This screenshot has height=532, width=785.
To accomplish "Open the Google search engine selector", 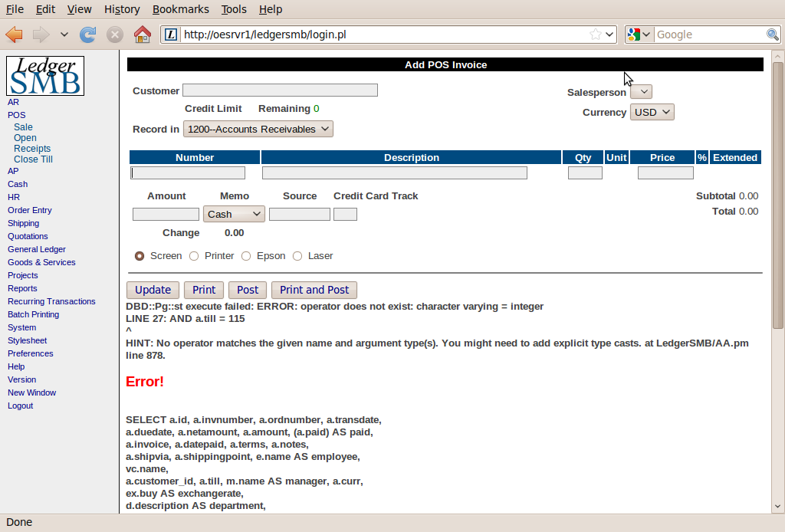I will (639, 34).
